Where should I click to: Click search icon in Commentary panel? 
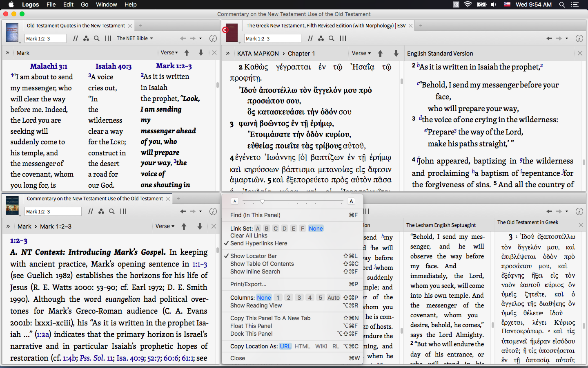[112, 211]
